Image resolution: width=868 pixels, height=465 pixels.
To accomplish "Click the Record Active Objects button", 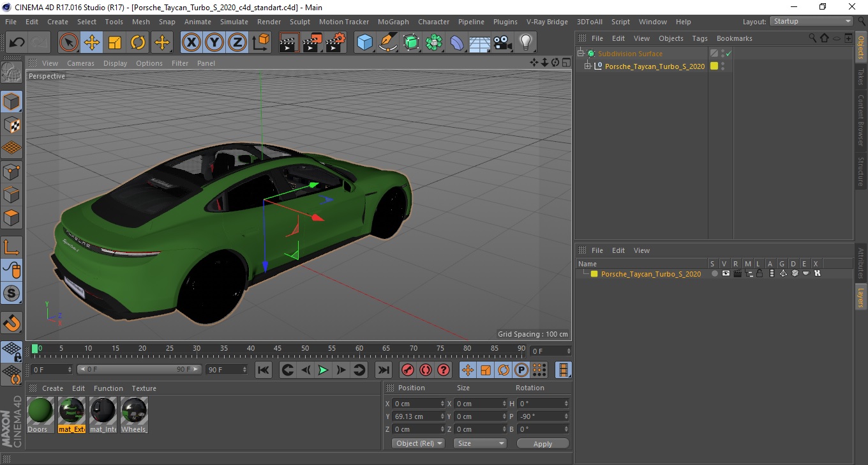I will (x=408, y=370).
